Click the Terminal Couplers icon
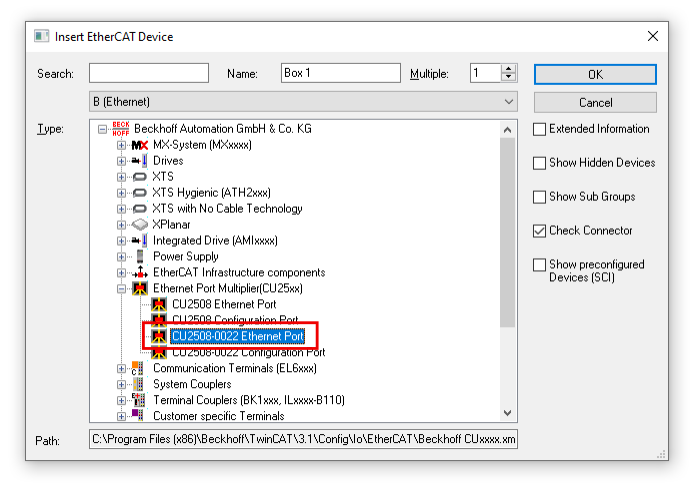Screen dimensions: 697x487 click(138, 400)
